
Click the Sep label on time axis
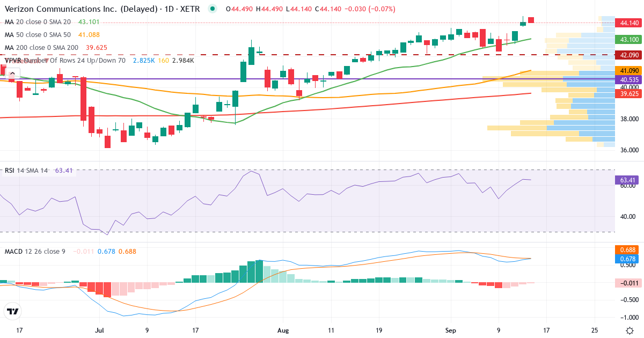point(450,330)
